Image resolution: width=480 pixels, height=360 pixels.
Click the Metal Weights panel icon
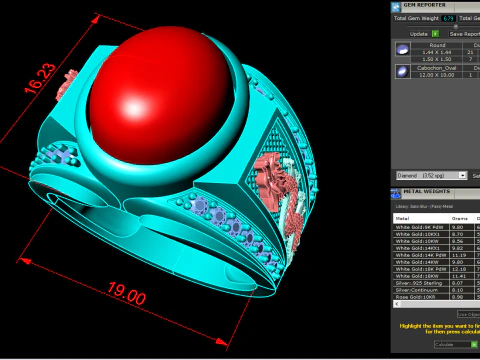tap(396, 194)
